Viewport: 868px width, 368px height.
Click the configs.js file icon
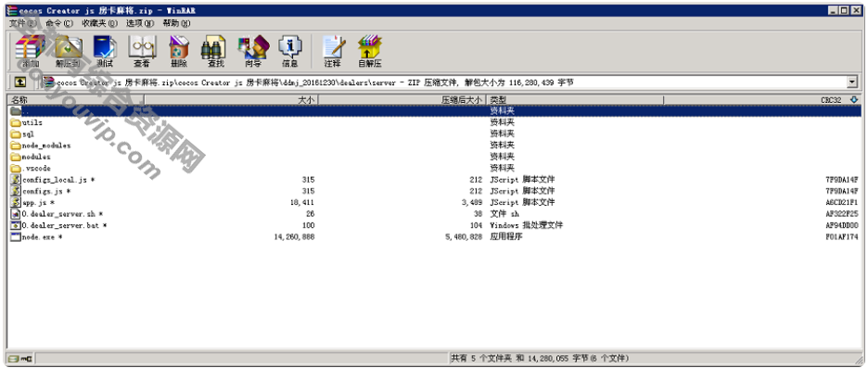coord(16,191)
